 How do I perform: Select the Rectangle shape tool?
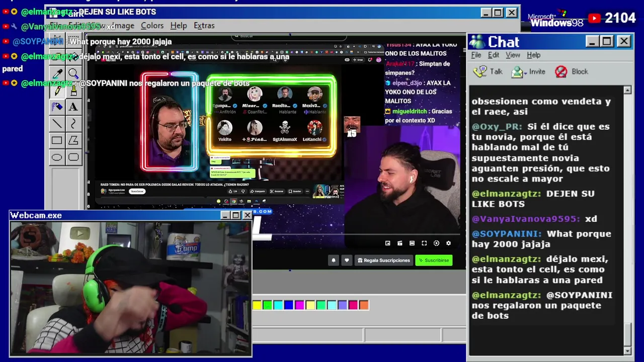[57, 141]
